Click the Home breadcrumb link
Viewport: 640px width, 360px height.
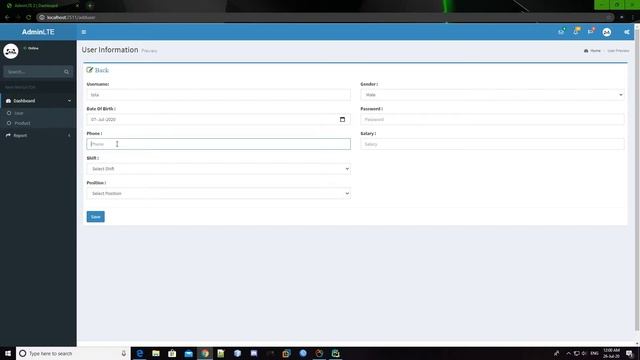pyautogui.click(x=596, y=51)
